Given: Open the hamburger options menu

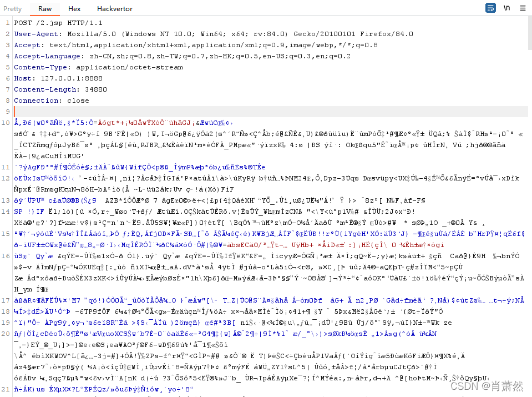Looking at the screenshot, I should [523, 8].
